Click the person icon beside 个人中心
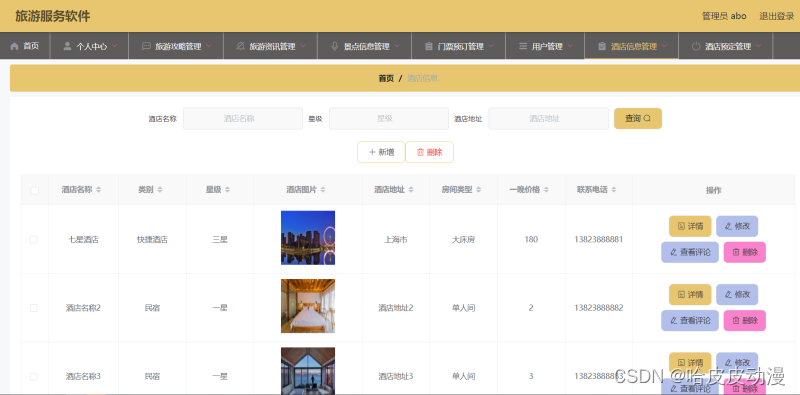 click(67, 46)
